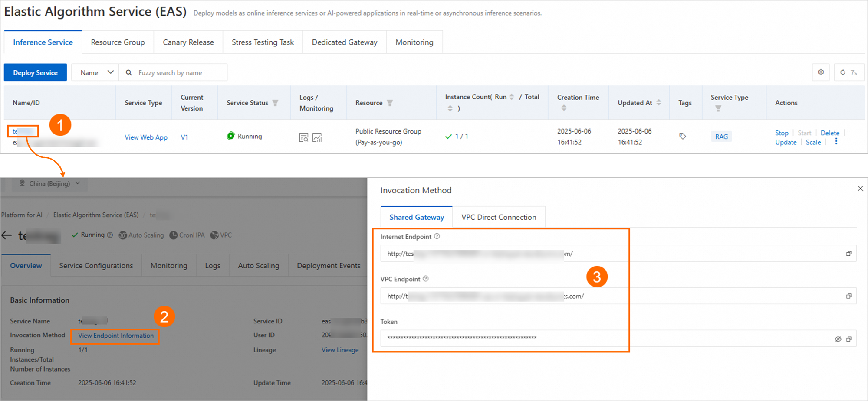Click magnifier icon in search box
Viewport: 868px width, 401px height.
click(x=129, y=72)
